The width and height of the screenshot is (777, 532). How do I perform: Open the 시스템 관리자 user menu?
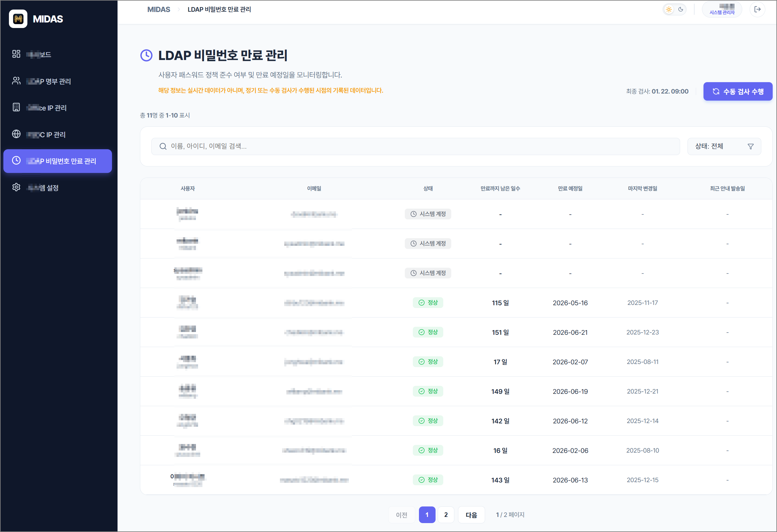[722, 9]
